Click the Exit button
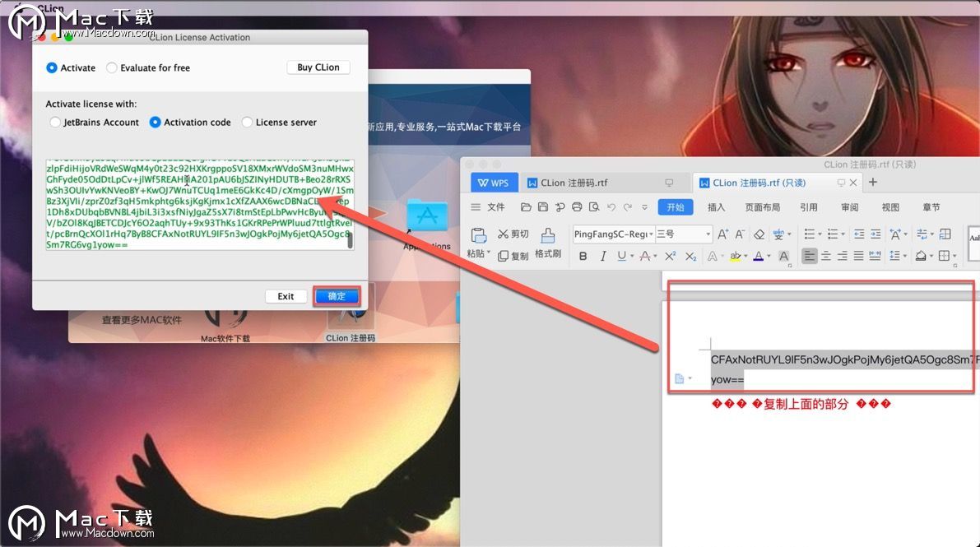This screenshot has height=547, width=980. point(286,296)
